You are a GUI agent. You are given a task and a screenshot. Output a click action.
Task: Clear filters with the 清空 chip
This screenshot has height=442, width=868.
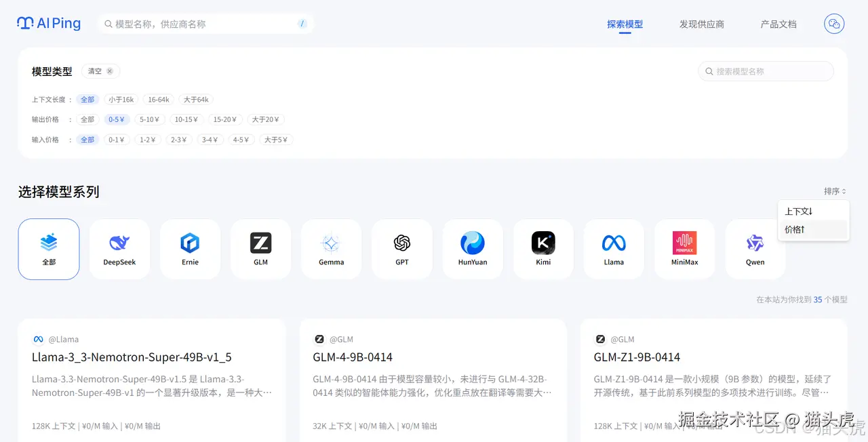coord(100,71)
